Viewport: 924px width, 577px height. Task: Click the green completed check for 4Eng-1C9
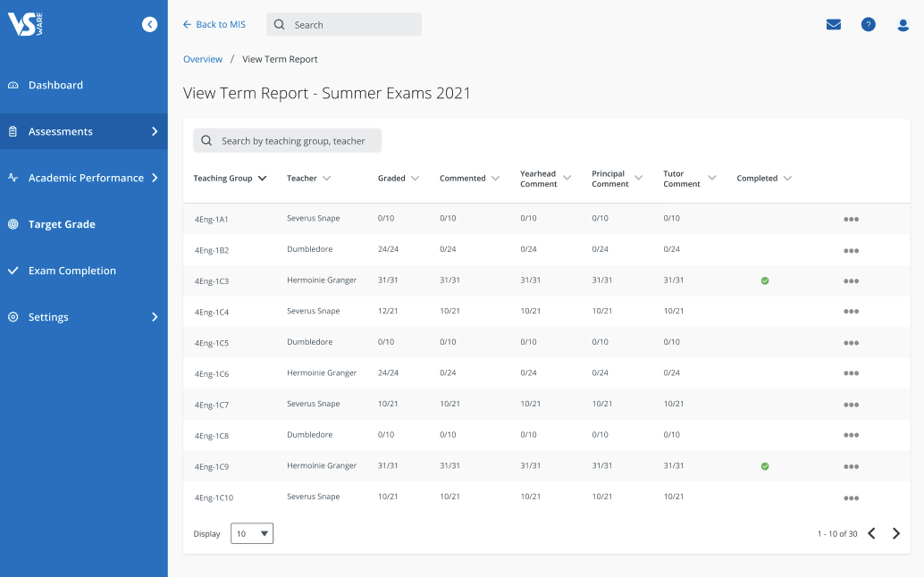coord(765,466)
